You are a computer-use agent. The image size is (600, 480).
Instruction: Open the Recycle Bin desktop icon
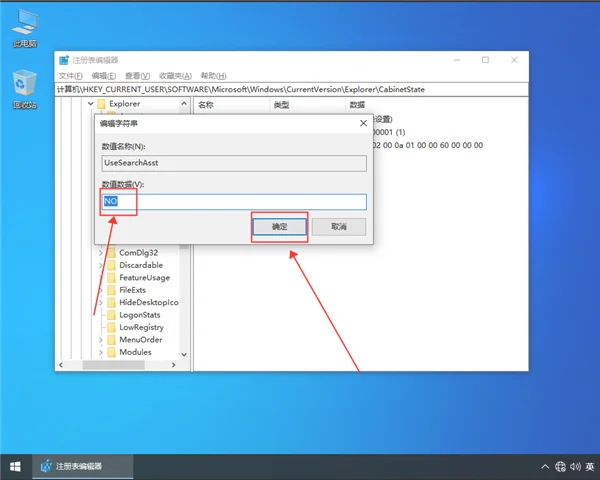coord(25,89)
